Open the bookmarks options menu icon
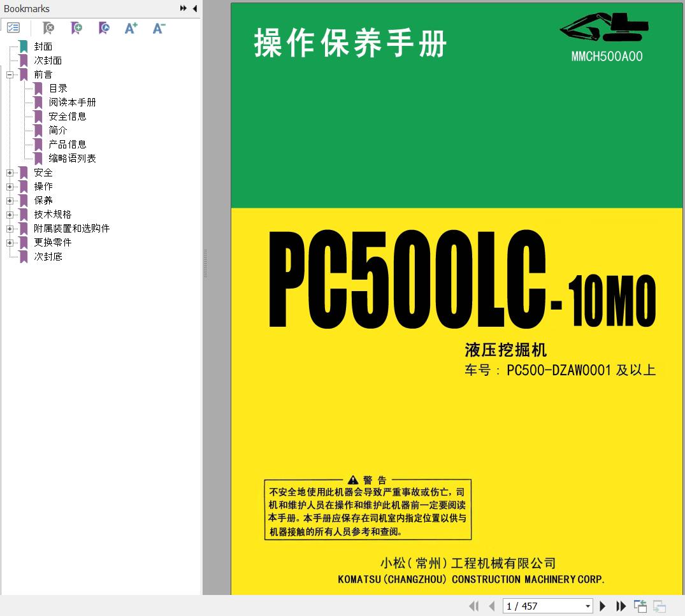The width and height of the screenshot is (685, 616). 13,28
